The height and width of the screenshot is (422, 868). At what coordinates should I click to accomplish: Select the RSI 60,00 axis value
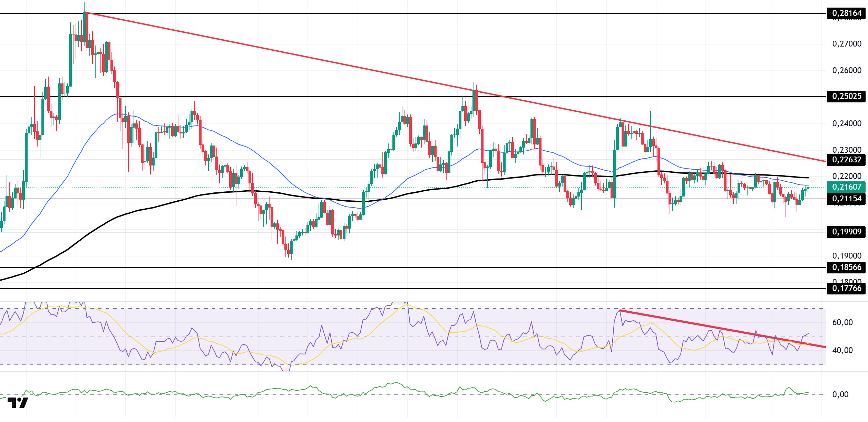point(842,323)
